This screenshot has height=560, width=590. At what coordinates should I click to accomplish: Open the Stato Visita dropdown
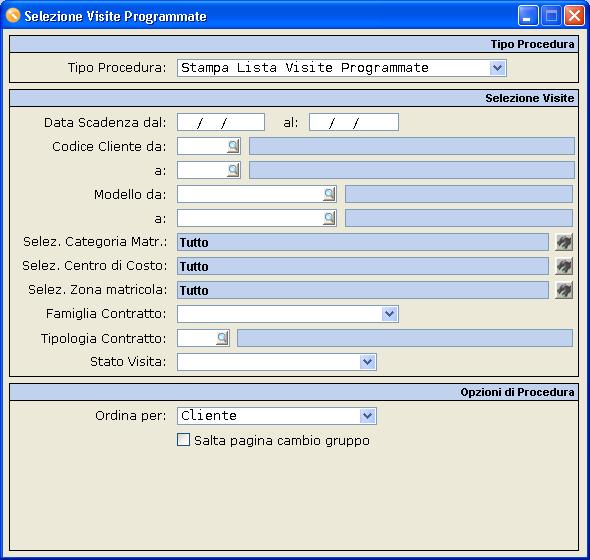tap(367, 362)
